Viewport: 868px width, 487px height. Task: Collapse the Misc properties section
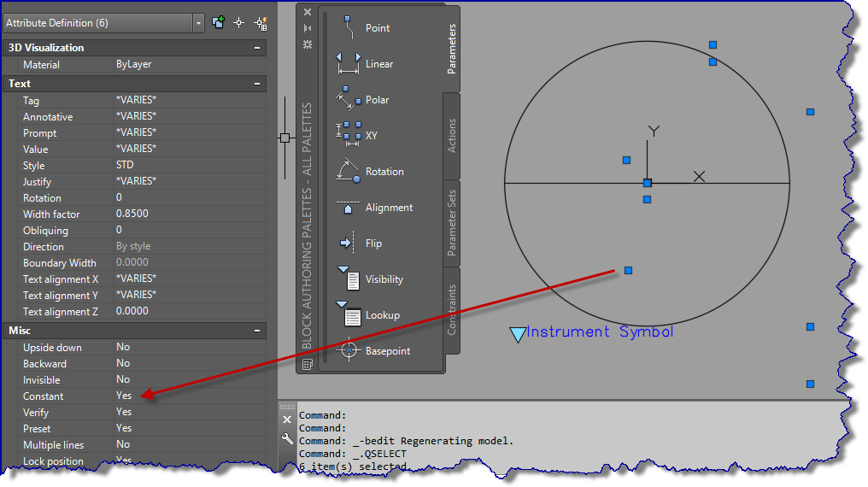point(257,331)
